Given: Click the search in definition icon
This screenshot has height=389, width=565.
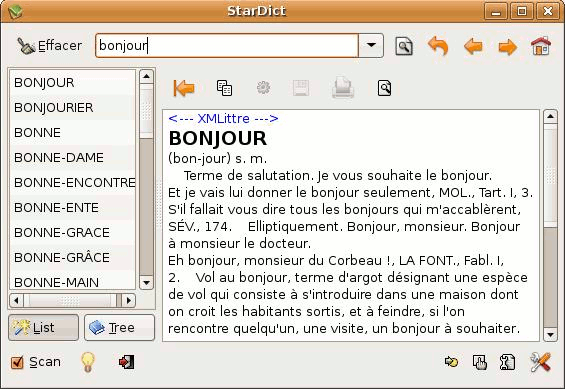Looking at the screenshot, I should pyautogui.click(x=384, y=88).
